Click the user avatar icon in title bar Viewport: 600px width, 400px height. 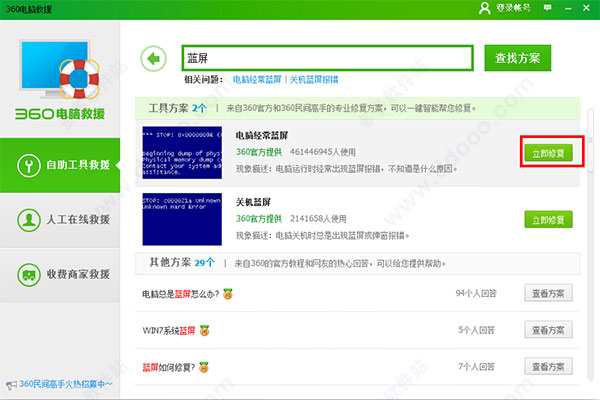[485, 8]
